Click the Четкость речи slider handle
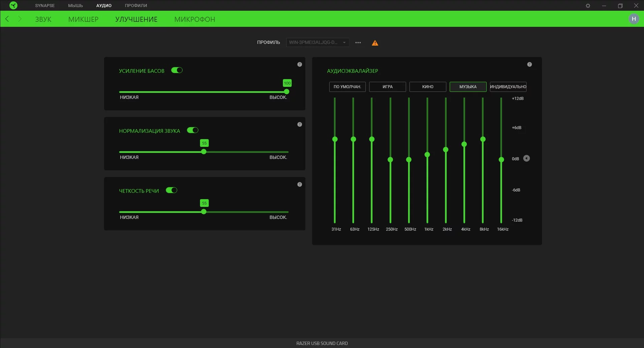The height and width of the screenshot is (348, 644). pos(204,212)
